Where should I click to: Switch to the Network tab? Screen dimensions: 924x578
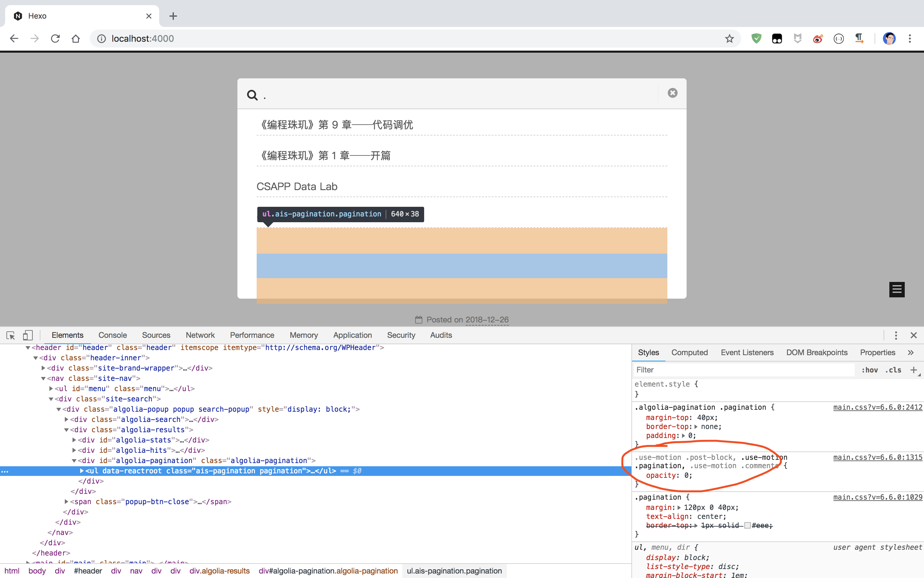pos(200,335)
